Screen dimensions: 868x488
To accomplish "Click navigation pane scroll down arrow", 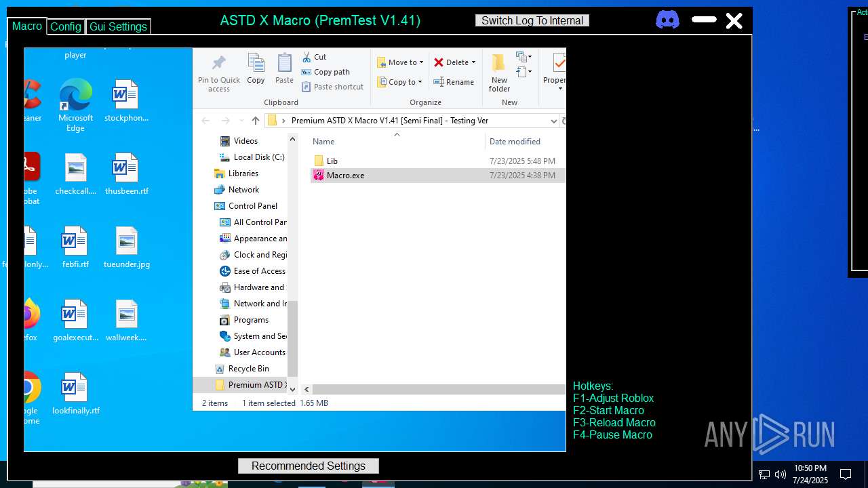I will (x=293, y=389).
